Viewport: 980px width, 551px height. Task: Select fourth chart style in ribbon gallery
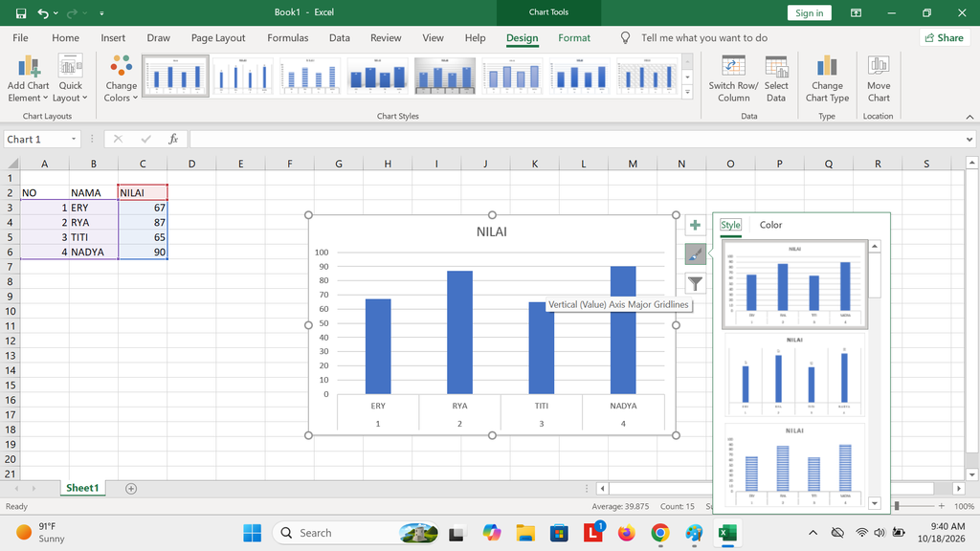[x=377, y=76]
